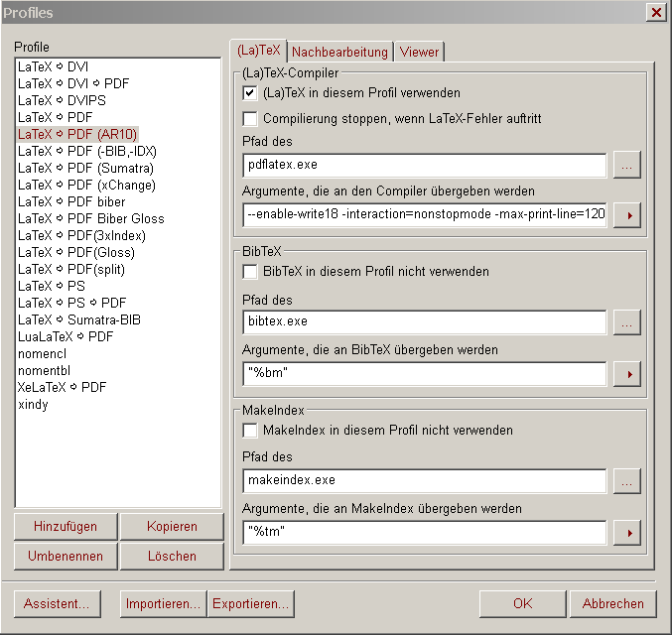This screenshot has width=672, height=635.
Task: Browse for the bibtex.exe path
Action: (x=627, y=322)
